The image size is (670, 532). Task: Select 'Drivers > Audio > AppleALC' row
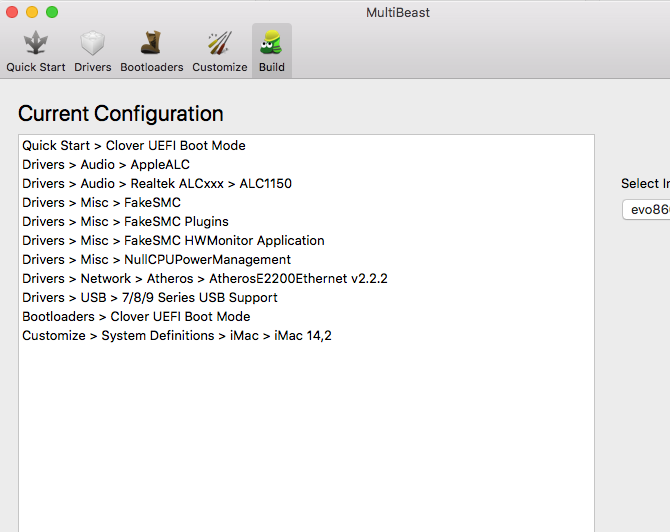pyautogui.click(x=306, y=165)
